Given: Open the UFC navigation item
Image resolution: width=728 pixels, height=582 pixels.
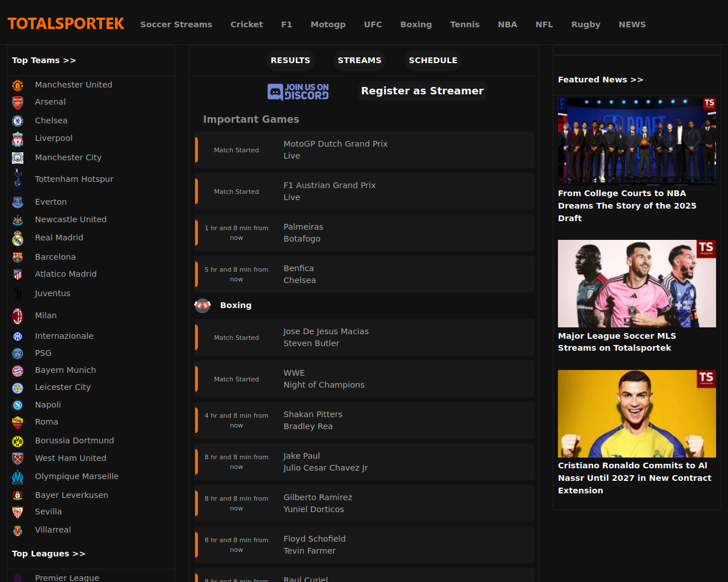Looking at the screenshot, I should click(x=373, y=24).
